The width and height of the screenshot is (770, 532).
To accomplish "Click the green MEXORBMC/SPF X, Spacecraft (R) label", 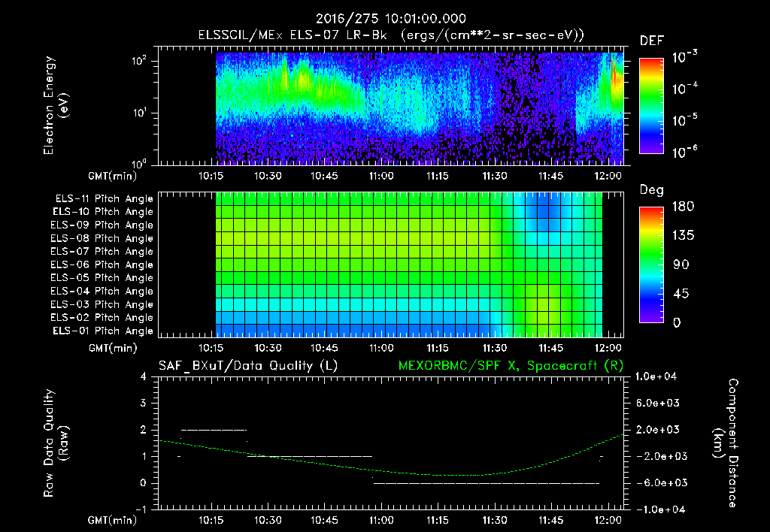I will [x=511, y=366].
